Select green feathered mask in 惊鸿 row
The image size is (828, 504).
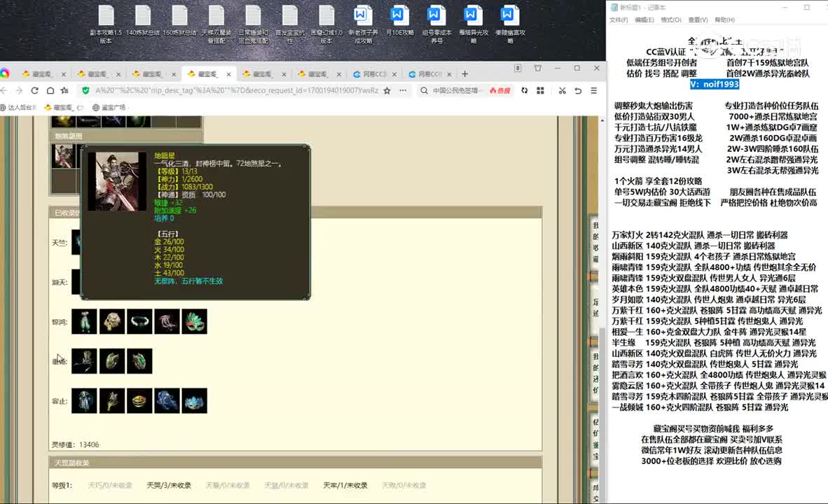(194, 321)
